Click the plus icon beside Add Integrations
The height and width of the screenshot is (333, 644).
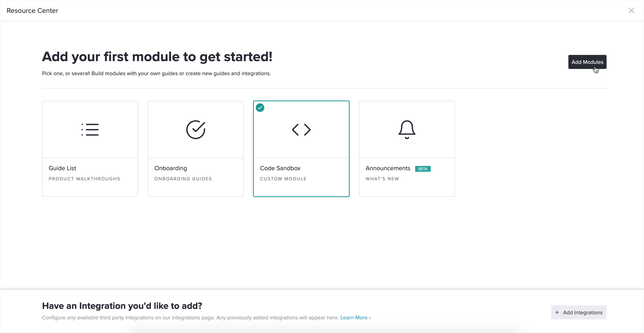[558, 312]
